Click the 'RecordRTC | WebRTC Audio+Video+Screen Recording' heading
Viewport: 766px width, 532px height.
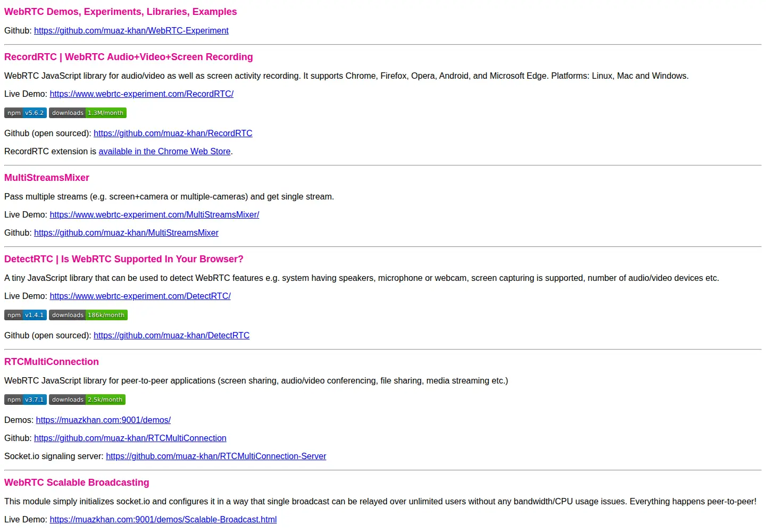[x=129, y=57]
